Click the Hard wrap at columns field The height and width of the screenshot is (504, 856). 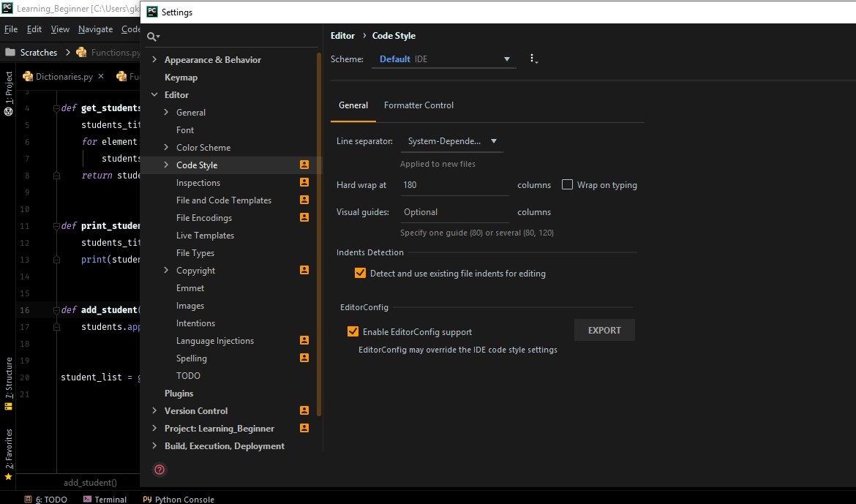point(454,185)
